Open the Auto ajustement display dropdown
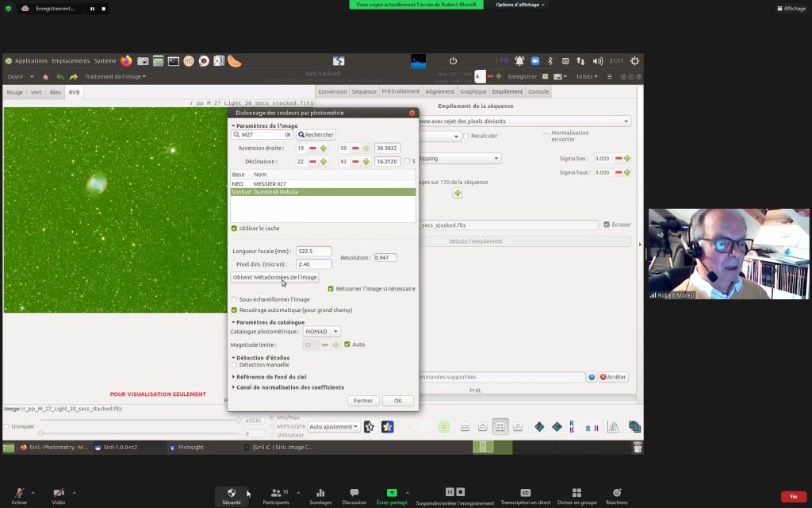This screenshot has width=812, height=508. [334, 426]
